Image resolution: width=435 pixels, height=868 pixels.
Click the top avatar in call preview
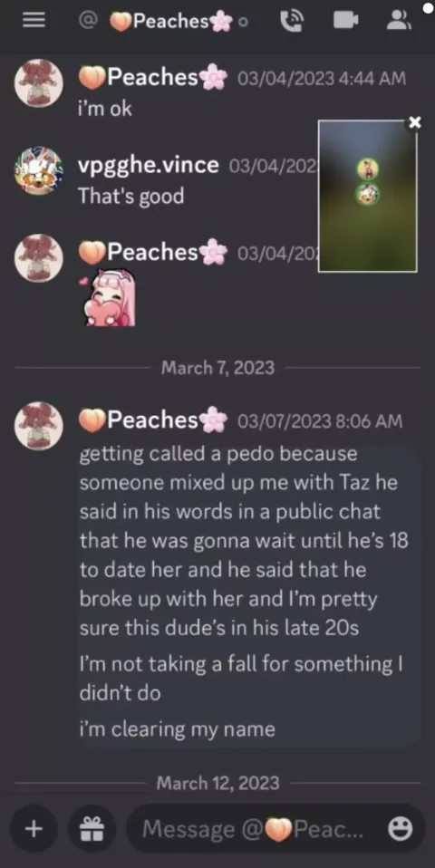pos(367,169)
